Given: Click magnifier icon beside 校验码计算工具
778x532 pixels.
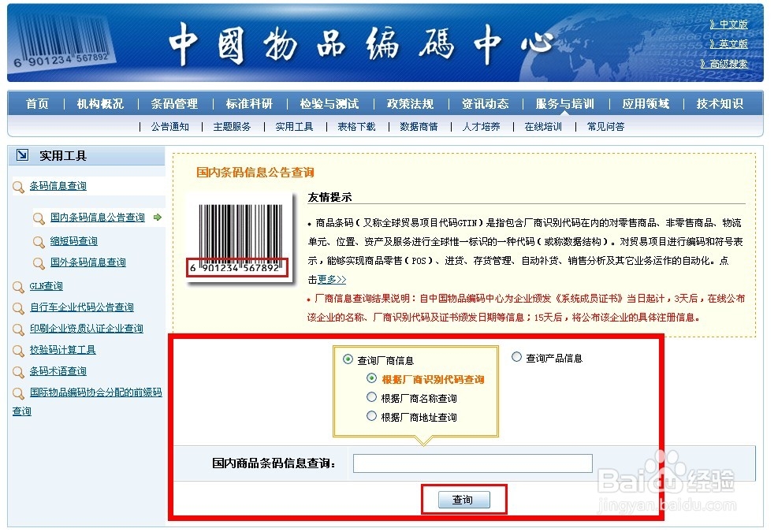Looking at the screenshot, I should point(18,352).
